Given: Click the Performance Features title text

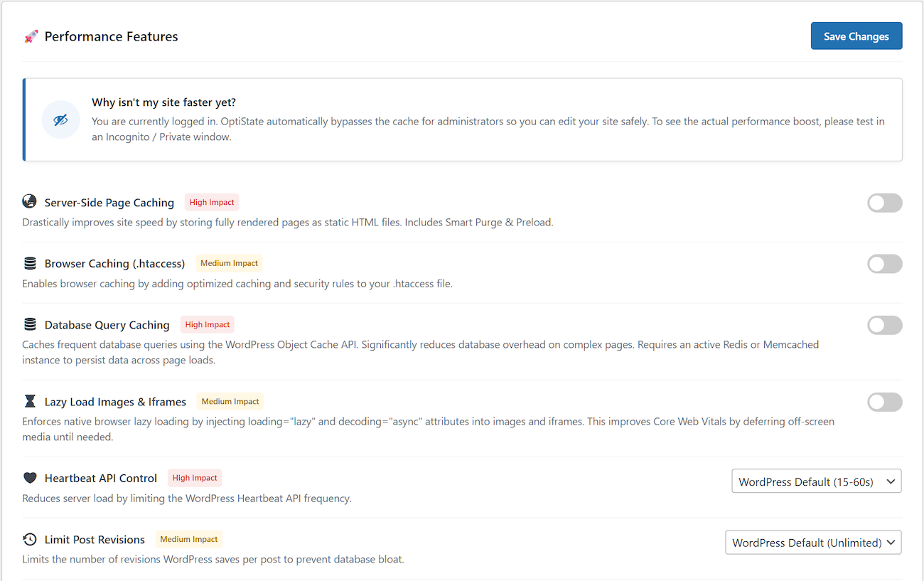Looking at the screenshot, I should click(x=111, y=36).
